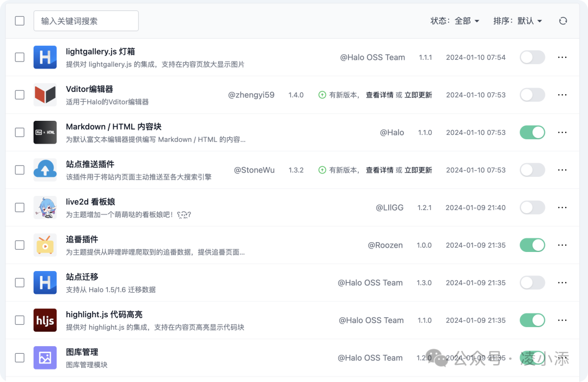Open the 追番插件 plugin title
The height and width of the screenshot is (382, 588).
point(82,239)
